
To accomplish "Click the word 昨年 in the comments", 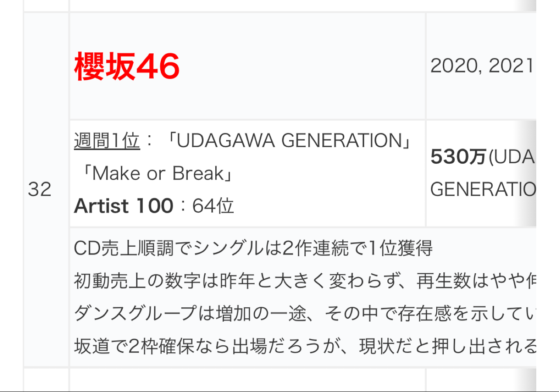I will pos(238,281).
